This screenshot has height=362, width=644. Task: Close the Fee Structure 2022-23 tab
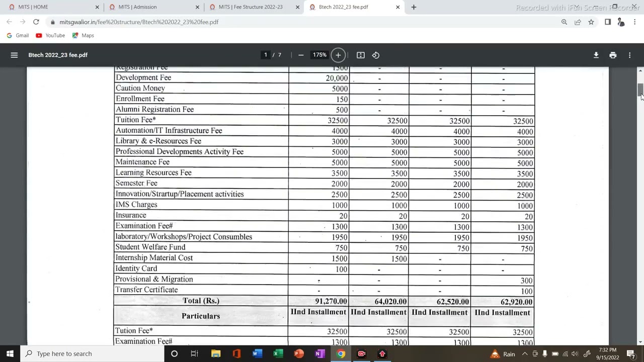(297, 7)
